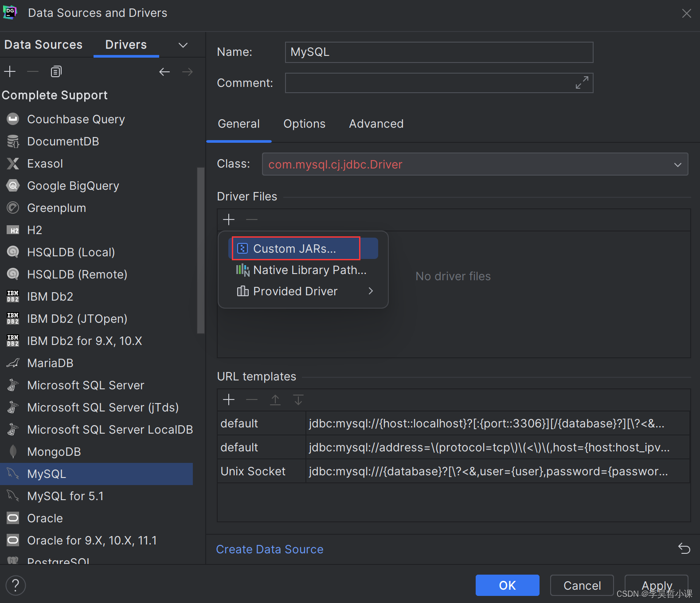Open the Advanced tab
The width and height of the screenshot is (700, 603).
coord(376,124)
